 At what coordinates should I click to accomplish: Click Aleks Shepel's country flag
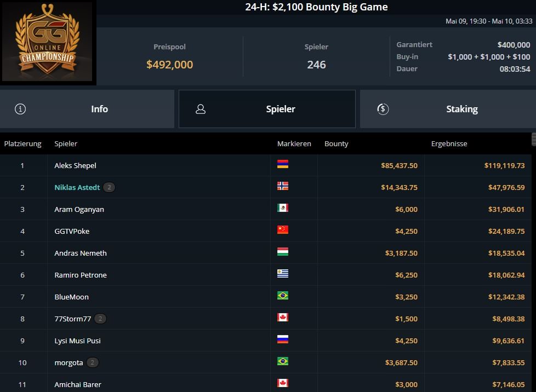[x=283, y=164]
